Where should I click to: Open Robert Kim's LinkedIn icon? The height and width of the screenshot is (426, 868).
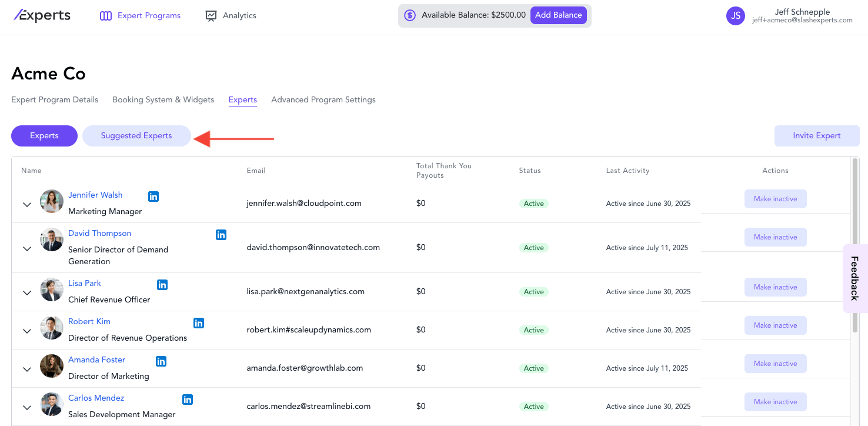click(199, 323)
